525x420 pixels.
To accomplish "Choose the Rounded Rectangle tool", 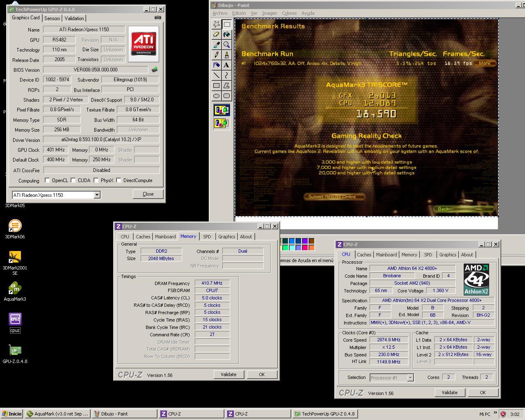I will pos(227,96).
